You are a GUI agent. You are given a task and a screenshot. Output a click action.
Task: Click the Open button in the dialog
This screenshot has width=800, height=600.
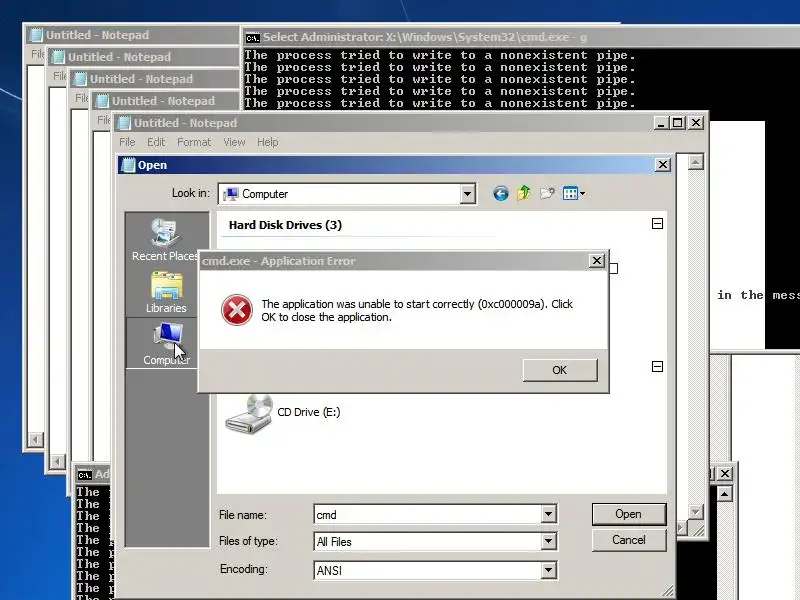(x=629, y=514)
